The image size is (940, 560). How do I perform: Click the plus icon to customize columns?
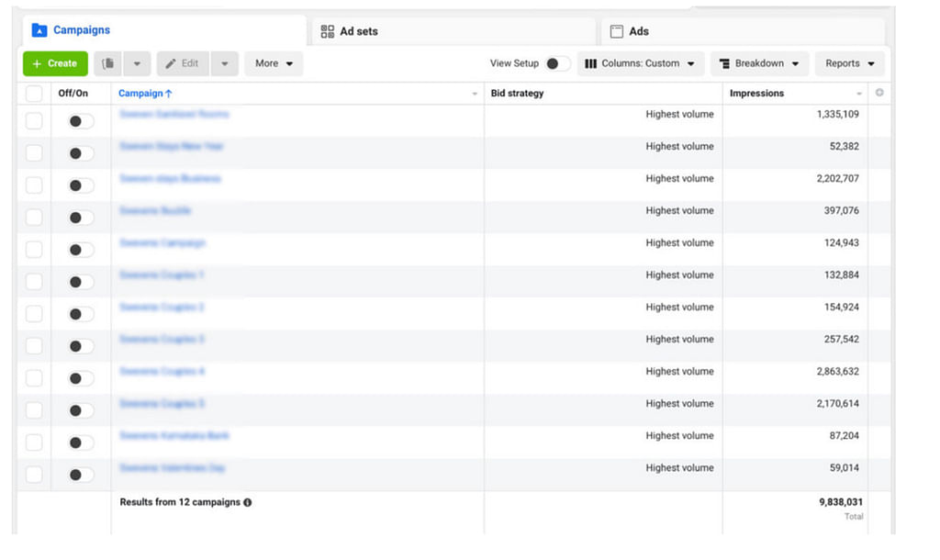(880, 94)
